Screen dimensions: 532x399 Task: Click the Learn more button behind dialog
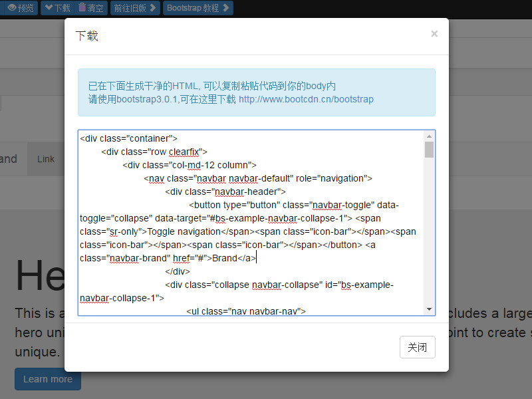coord(47,379)
